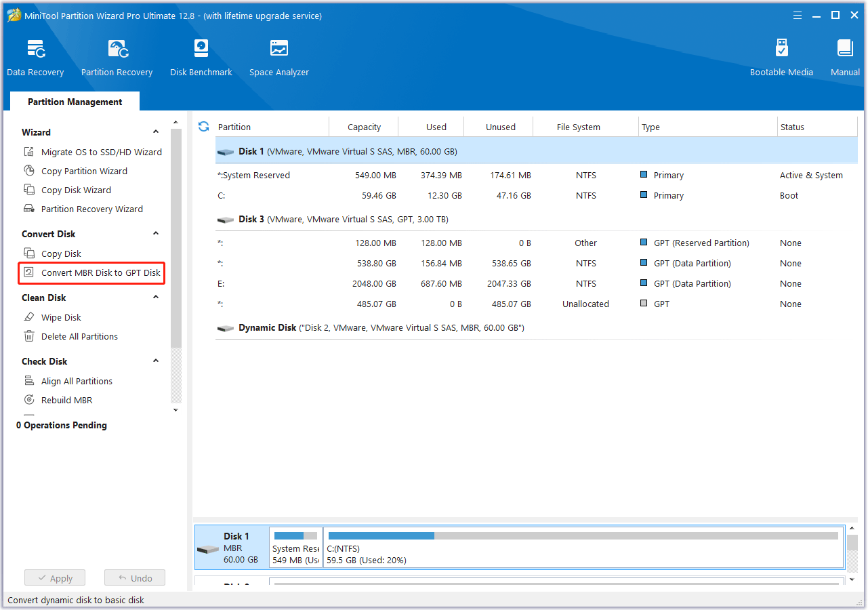Image resolution: width=868 pixels, height=610 pixels.
Task: Click the C:(NTFS) block in the disk map
Action: click(583, 548)
